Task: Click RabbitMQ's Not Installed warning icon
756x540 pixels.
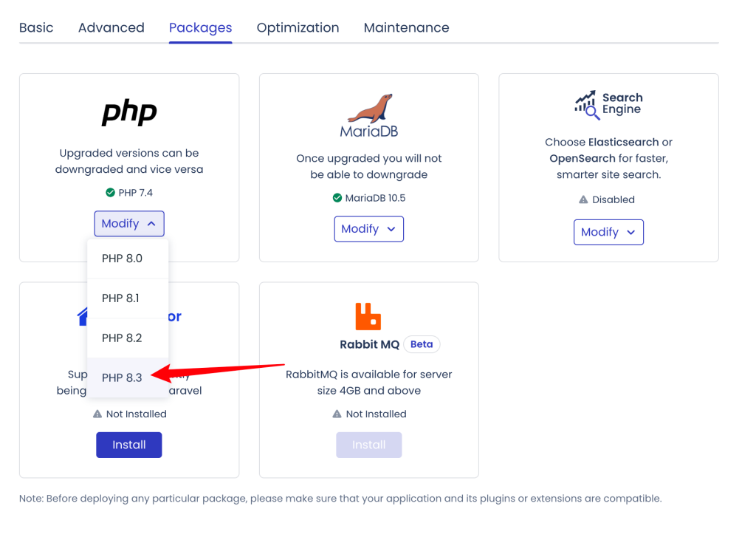Action: (x=337, y=414)
